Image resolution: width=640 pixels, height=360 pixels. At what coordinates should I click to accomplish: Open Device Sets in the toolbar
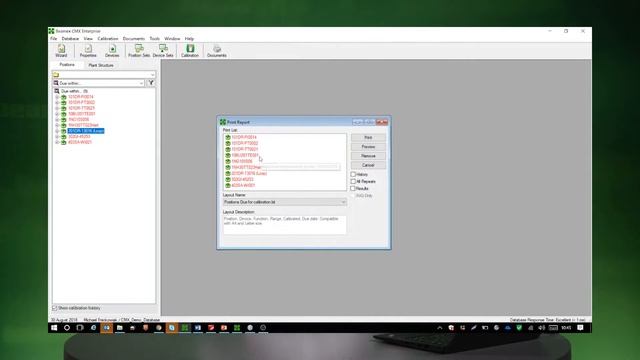pyautogui.click(x=163, y=51)
